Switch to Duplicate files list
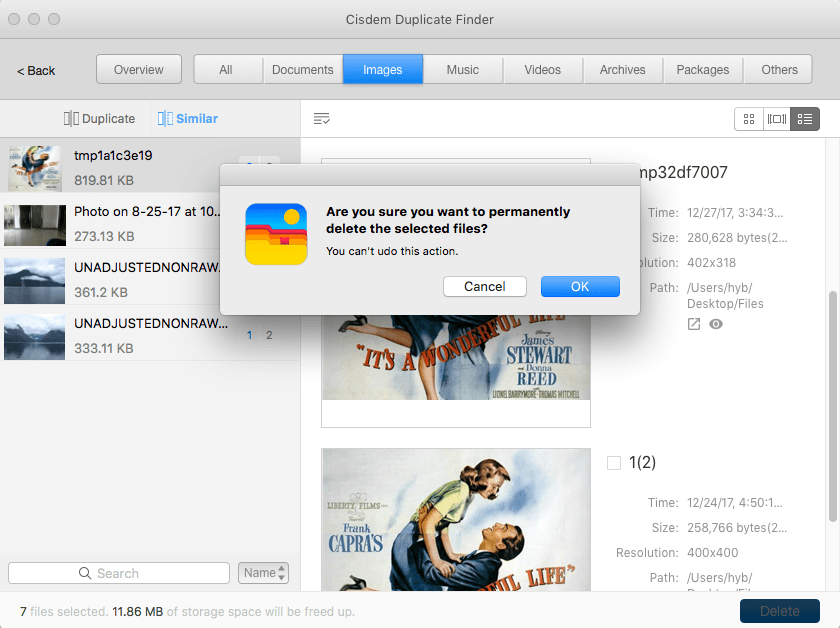 pyautogui.click(x=100, y=118)
